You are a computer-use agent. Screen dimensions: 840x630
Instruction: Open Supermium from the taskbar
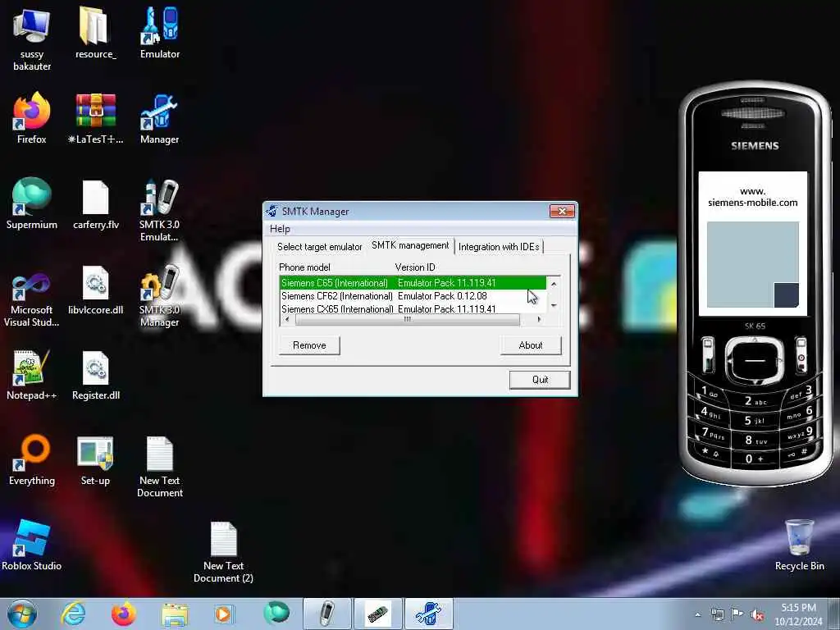pyautogui.click(x=276, y=614)
